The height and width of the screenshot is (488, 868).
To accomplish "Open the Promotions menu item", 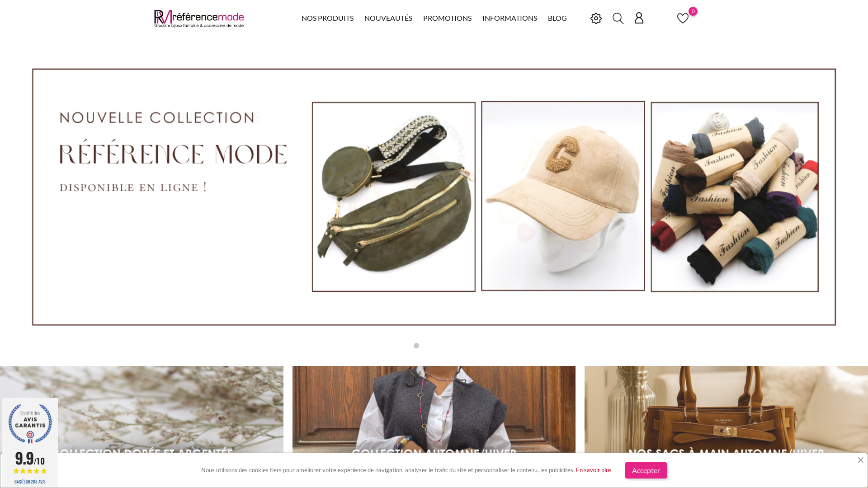I will [447, 18].
